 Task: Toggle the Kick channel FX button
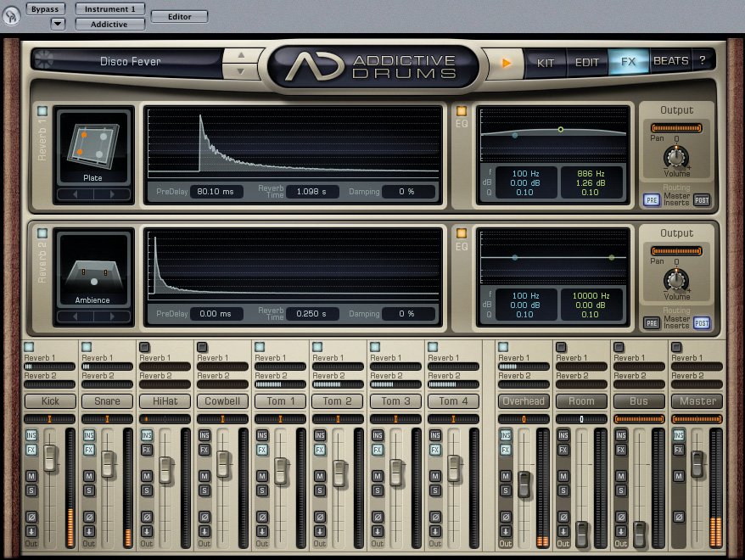(31, 450)
